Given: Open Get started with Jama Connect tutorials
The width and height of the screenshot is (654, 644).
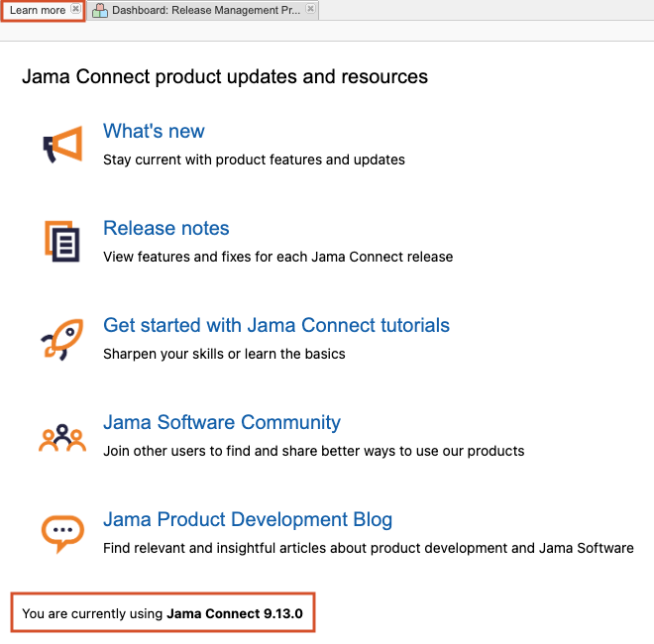Looking at the screenshot, I should point(275,325).
